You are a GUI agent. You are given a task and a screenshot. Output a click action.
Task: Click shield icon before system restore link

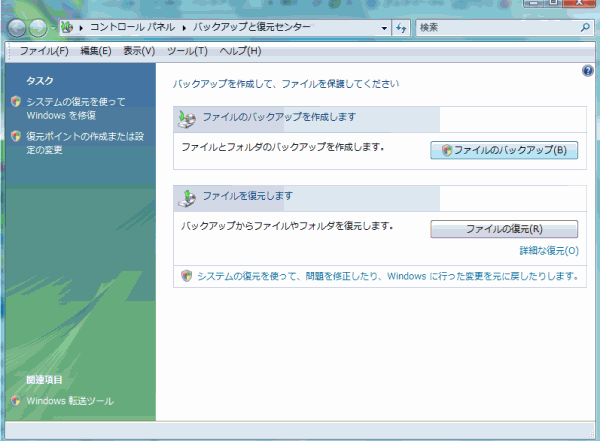pyautogui.click(x=186, y=276)
